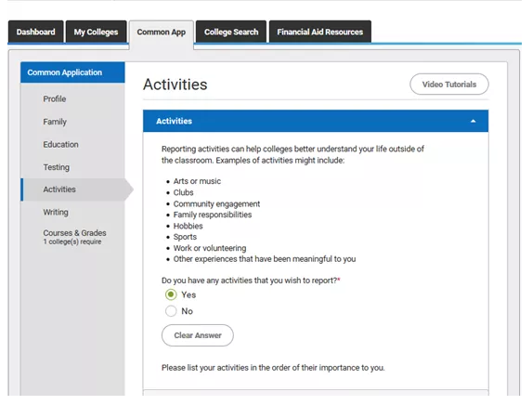Click "Community engagement" text

point(217,204)
